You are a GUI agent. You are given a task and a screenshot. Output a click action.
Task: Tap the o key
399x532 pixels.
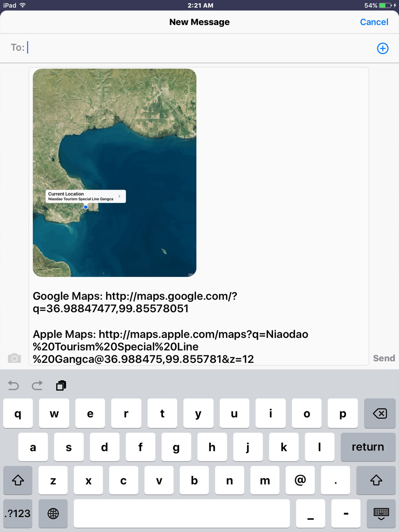(x=306, y=414)
